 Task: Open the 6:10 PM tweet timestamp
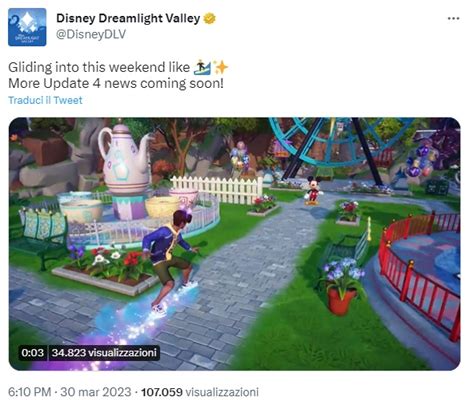pos(29,392)
